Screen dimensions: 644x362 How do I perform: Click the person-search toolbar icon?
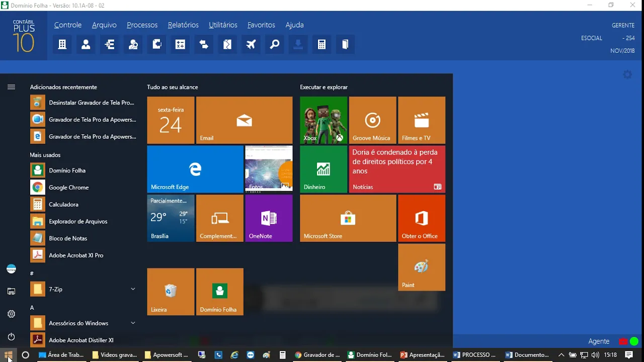[x=133, y=45]
